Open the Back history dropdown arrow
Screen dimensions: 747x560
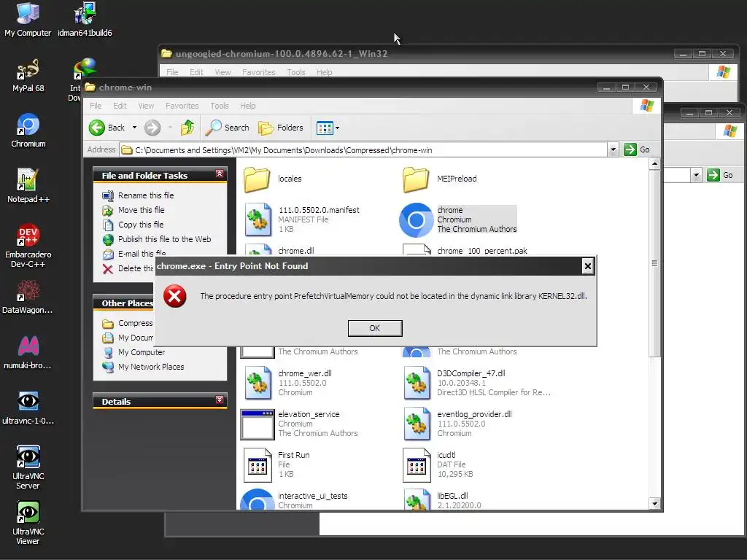coord(134,128)
